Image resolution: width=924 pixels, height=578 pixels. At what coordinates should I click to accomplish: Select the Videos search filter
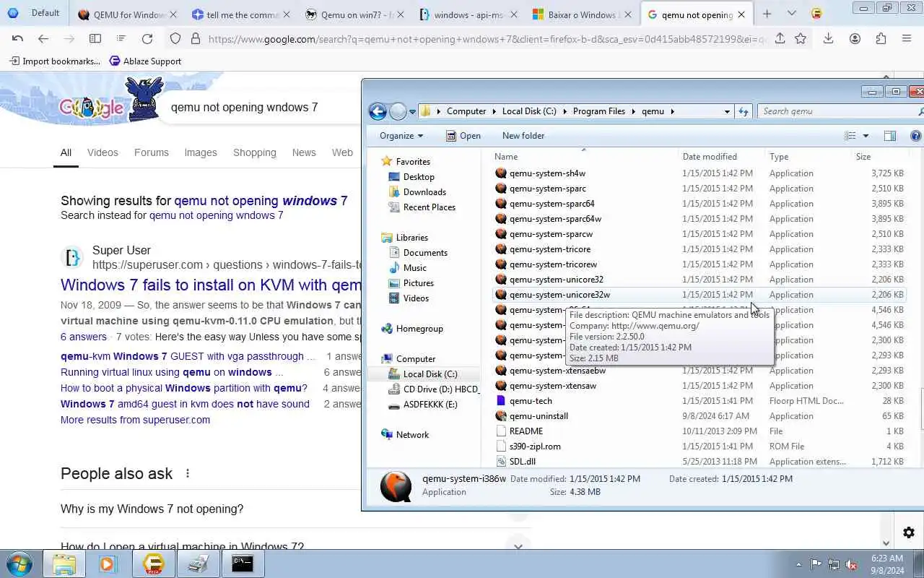click(x=103, y=152)
